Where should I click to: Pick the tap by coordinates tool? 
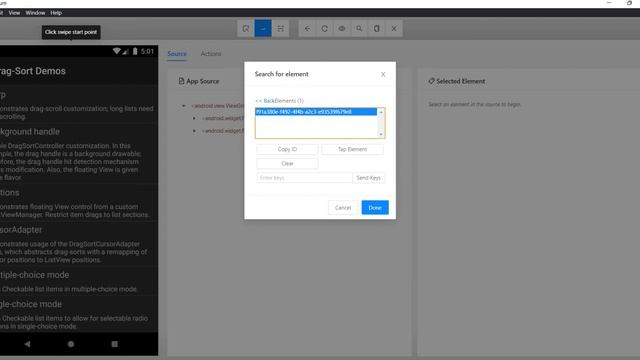pos(280,29)
